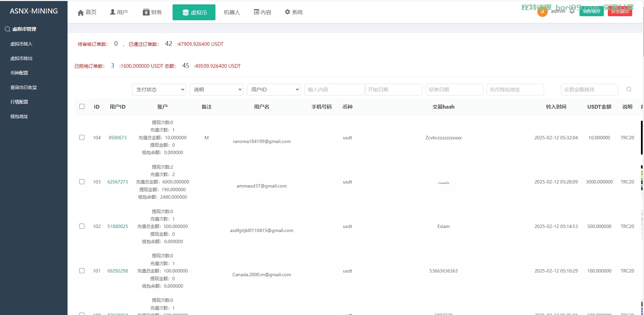Screen dimensions: 644x315
Task: Open 虚拟币转出 in the sidebar
Action: [21, 58]
